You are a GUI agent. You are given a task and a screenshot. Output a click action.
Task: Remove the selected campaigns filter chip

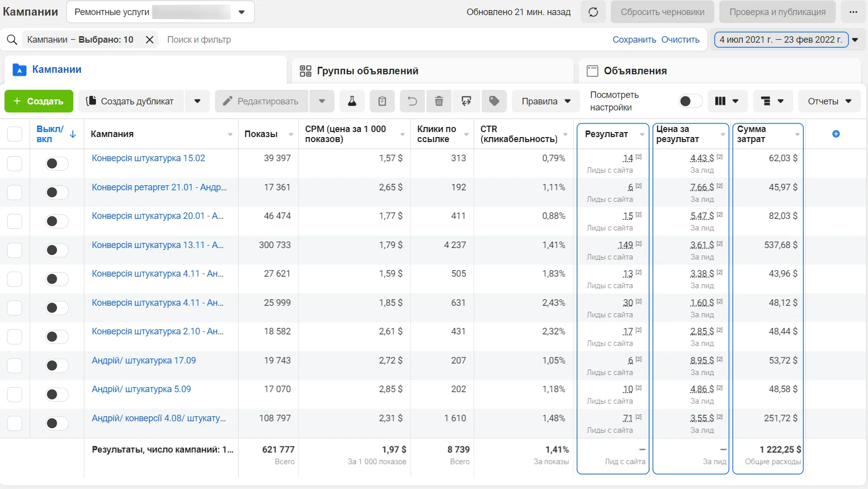click(150, 40)
